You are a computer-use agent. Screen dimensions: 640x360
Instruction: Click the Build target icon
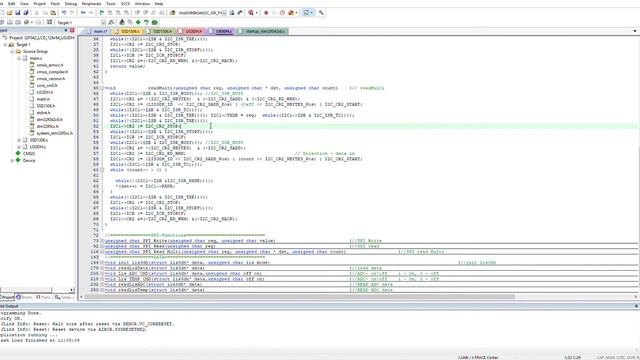[x=9, y=22]
